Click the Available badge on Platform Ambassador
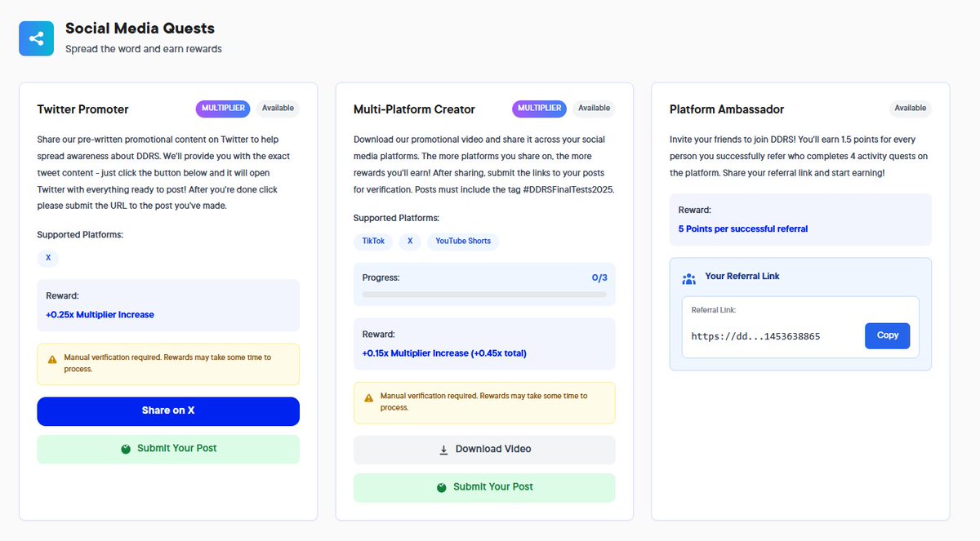Viewport: 980px width, 541px height. 910,109
